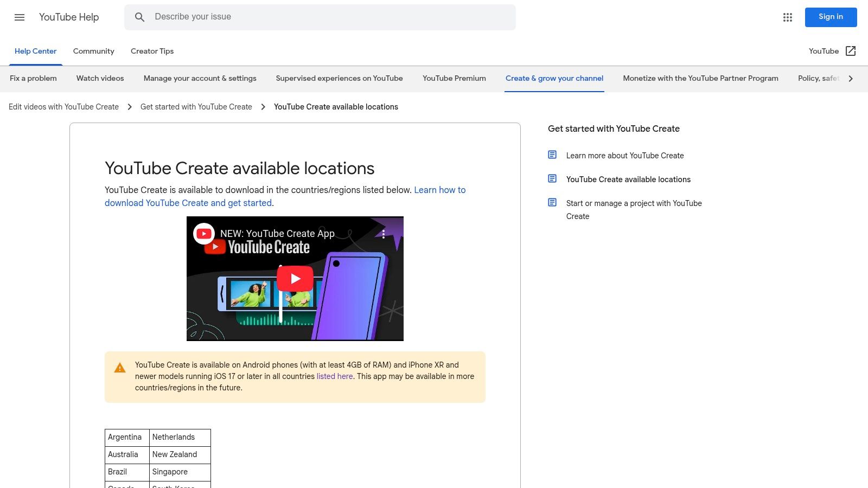Viewport: 868px width, 488px height.
Task: Open video options three-dot menu
Action: 384,234
